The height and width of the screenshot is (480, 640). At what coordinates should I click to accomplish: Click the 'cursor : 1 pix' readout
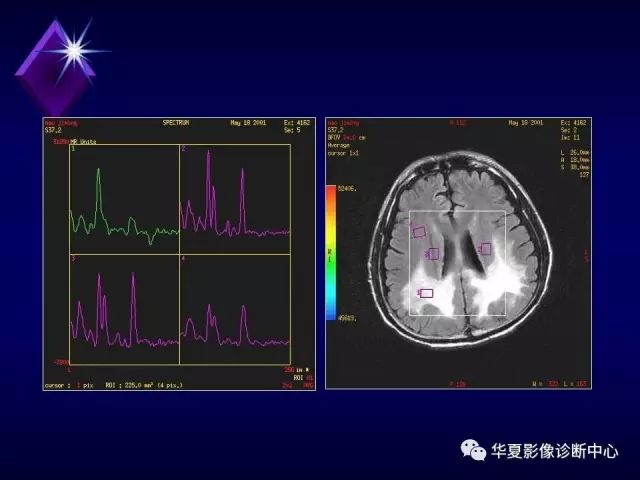click(x=69, y=385)
